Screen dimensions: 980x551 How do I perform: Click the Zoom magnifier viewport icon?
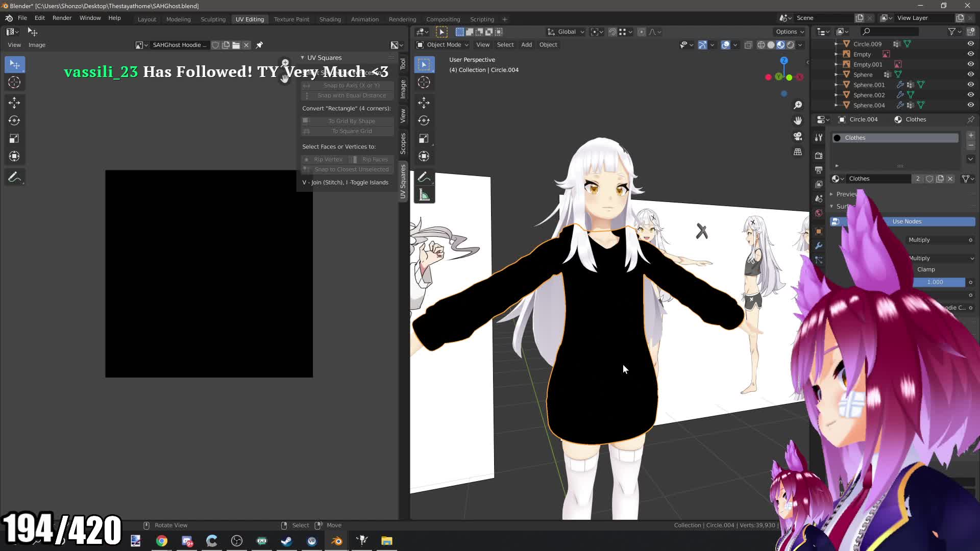(798, 105)
